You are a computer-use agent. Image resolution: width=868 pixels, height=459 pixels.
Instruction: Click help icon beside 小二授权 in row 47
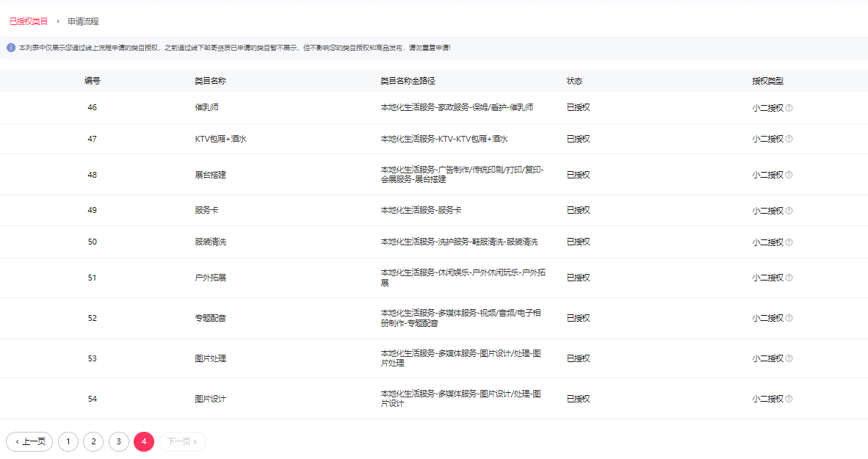789,139
